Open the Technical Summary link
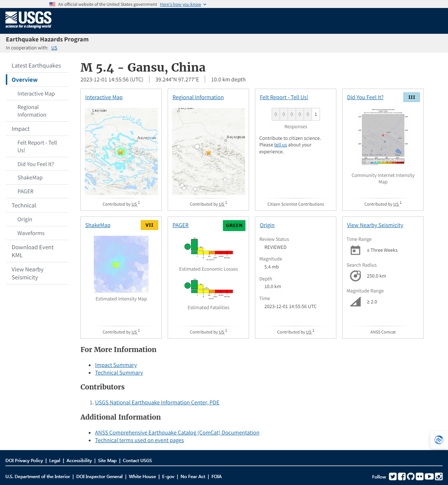 pyautogui.click(x=119, y=372)
